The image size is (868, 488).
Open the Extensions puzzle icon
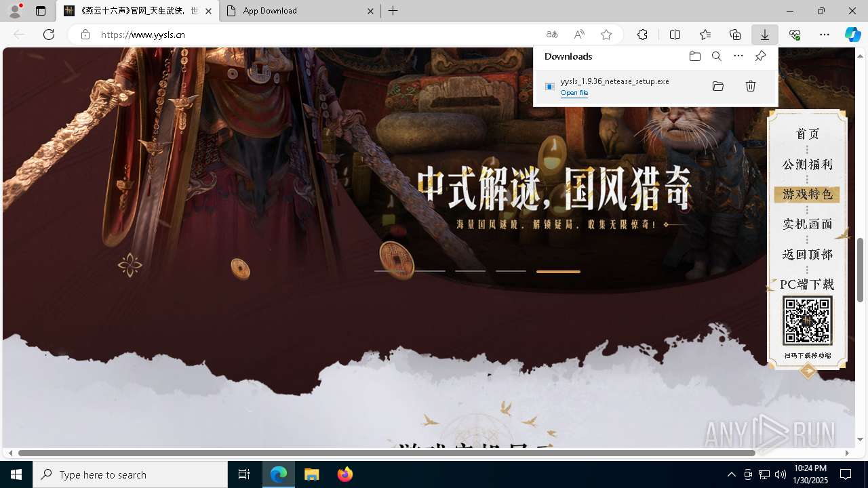(642, 35)
